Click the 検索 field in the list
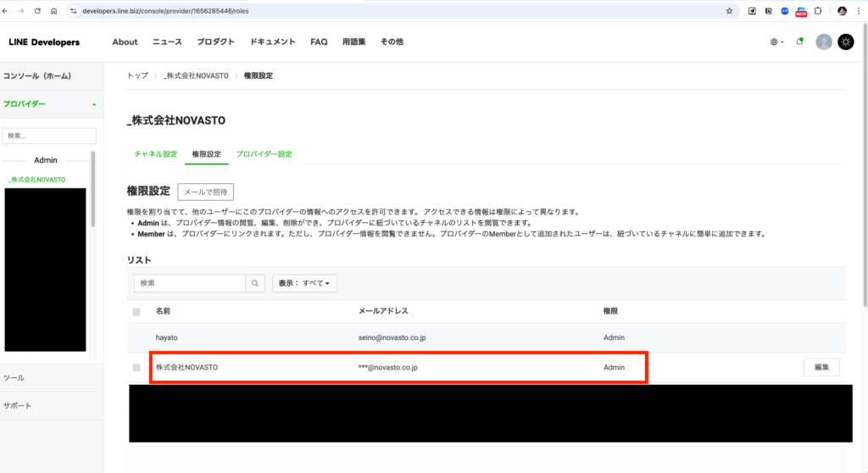Image resolution: width=868 pixels, height=473 pixels. [x=190, y=283]
